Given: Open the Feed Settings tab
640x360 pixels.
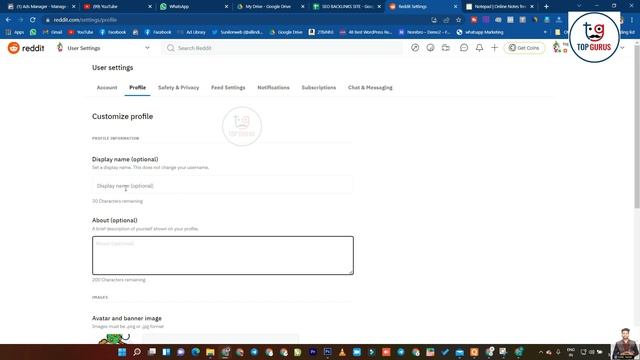Looking at the screenshot, I should (x=228, y=87).
